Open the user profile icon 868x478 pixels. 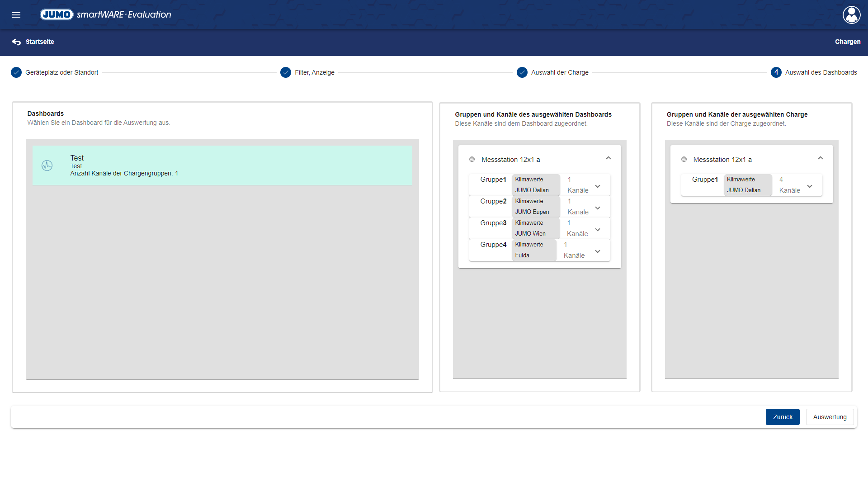(851, 15)
